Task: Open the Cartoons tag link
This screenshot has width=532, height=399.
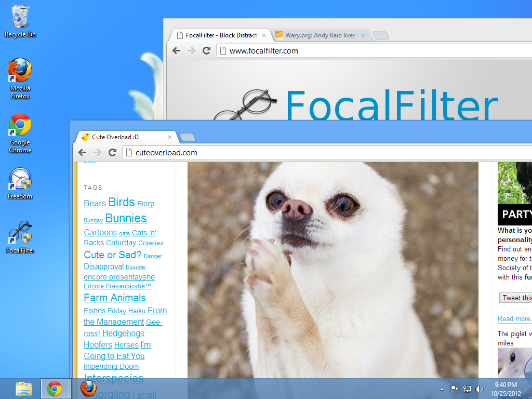Action: point(100,232)
